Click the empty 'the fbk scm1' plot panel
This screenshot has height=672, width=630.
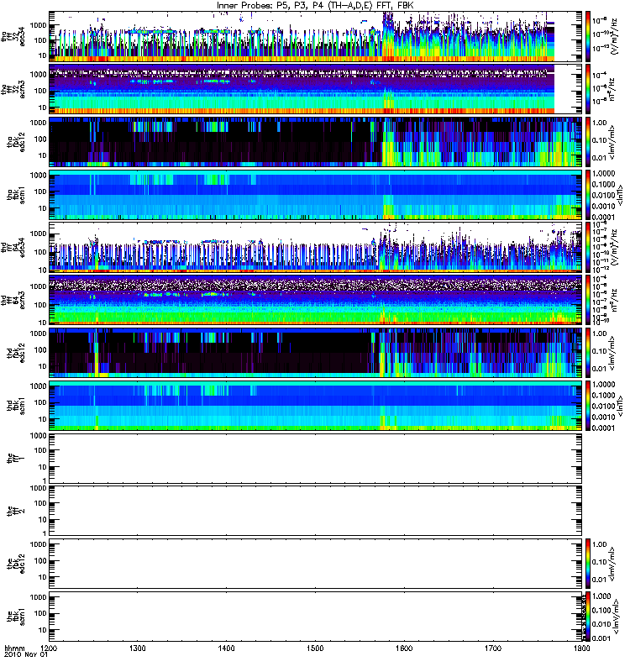pyautogui.click(x=315, y=617)
